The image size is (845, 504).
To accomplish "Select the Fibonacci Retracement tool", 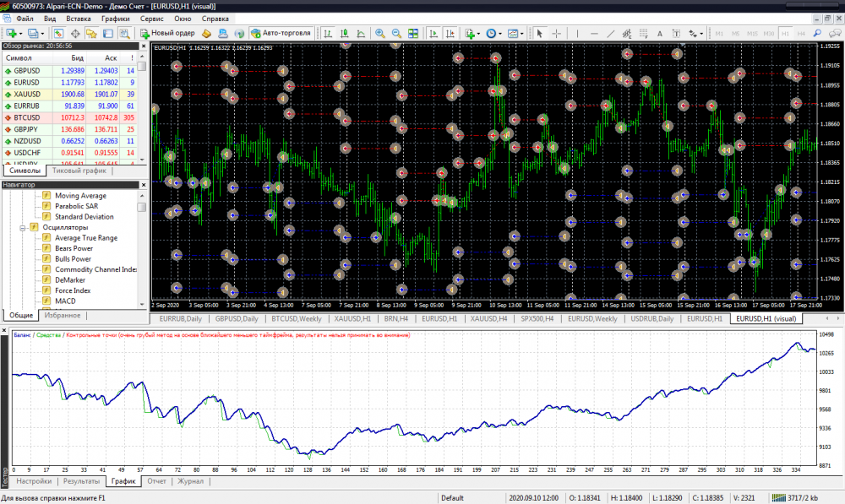I will (643, 34).
